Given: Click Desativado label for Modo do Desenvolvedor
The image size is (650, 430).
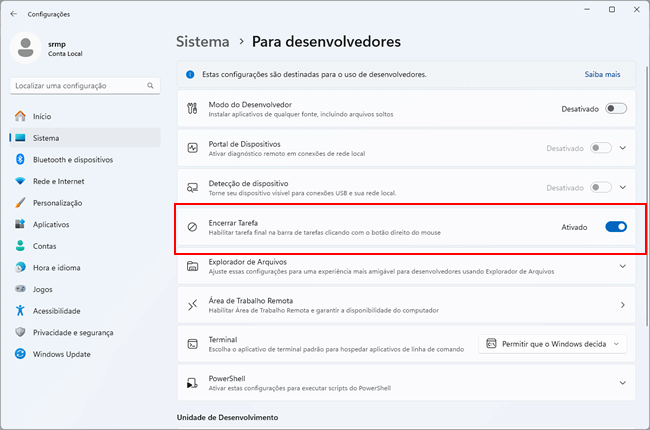Looking at the screenshot, I should [x=580, y=109].
